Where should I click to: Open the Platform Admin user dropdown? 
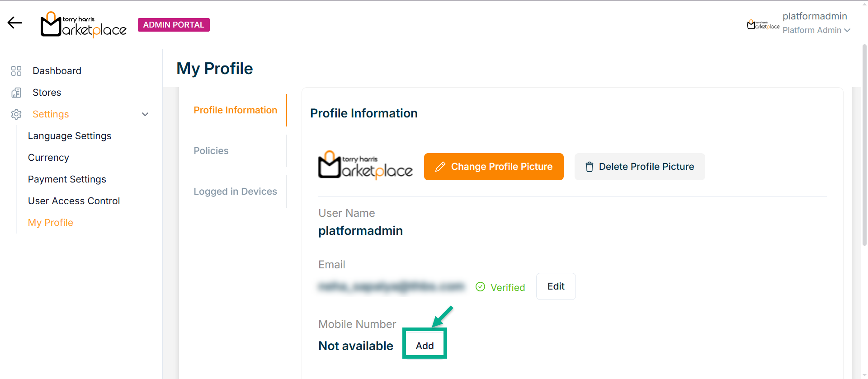pyautogui.click(x=816, y=30)
